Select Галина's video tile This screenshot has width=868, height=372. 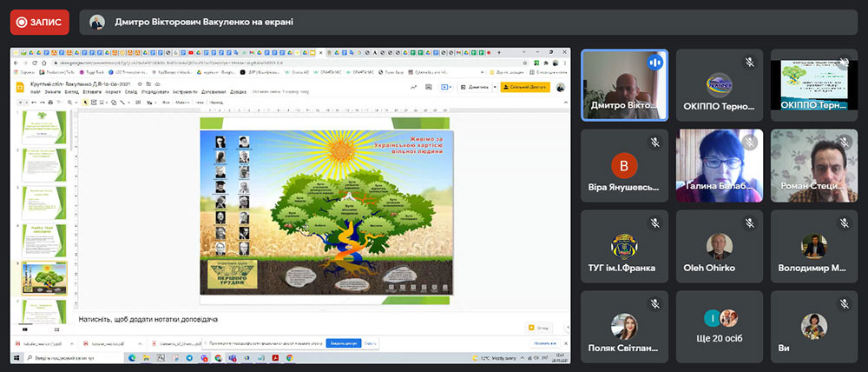tap(720, 165)
